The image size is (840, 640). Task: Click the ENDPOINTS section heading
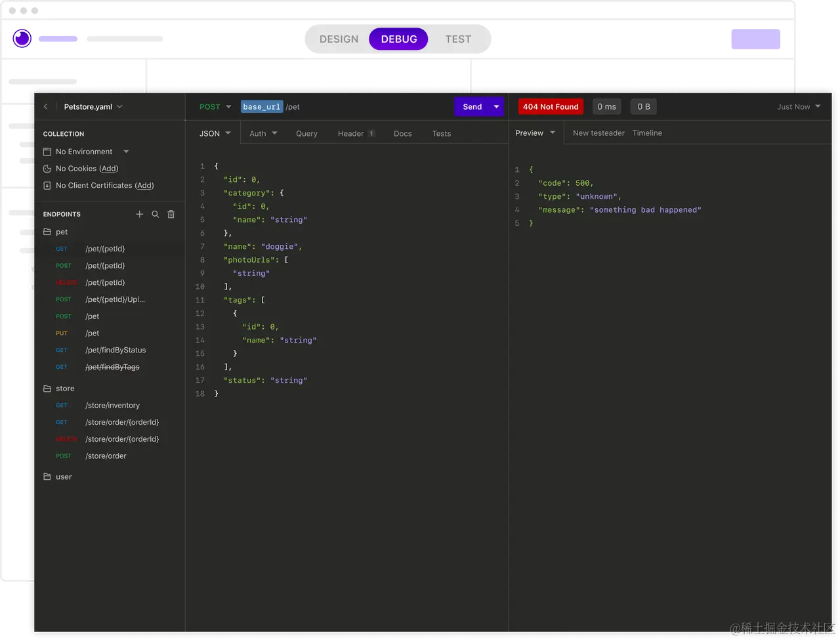62,214
